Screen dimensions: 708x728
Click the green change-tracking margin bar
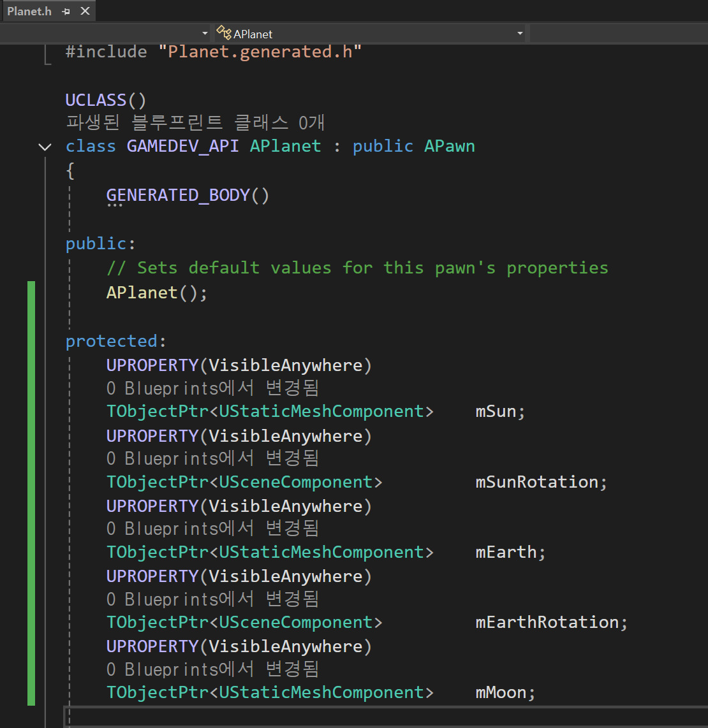(31, 493)
